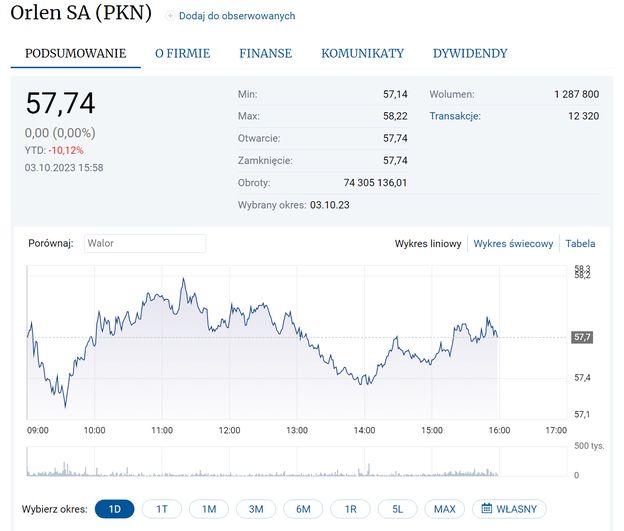Switch to the O FIRMIE tab

[182, 54]
